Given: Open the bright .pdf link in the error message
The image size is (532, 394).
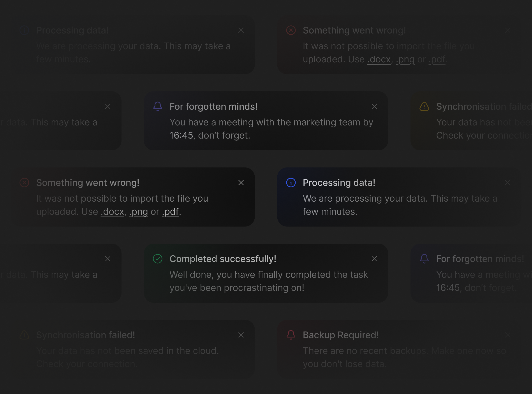Looking at the screenshot, I should click(170, 212).
